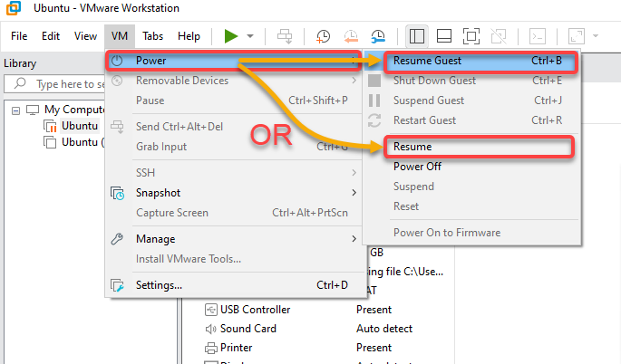Select Removable Devices menu item
This screenshot has height=364, width=621.
coord(234,81)
